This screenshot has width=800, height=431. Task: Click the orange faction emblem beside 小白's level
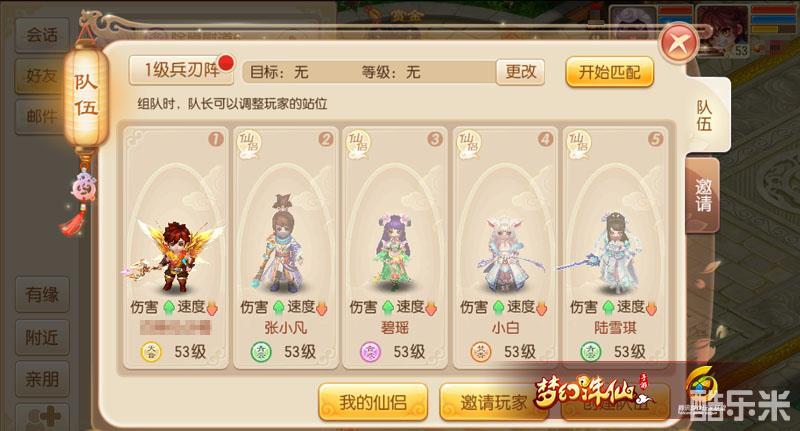tap(481, 351)
